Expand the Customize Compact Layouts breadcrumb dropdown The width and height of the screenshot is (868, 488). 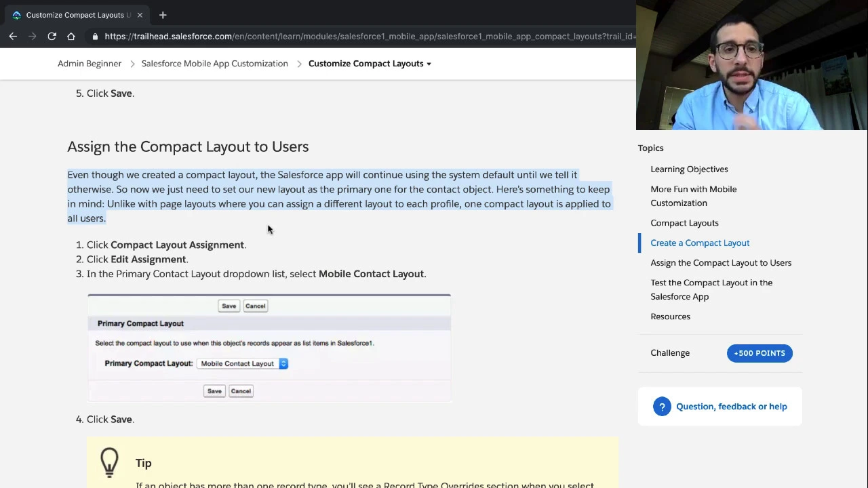370,64
